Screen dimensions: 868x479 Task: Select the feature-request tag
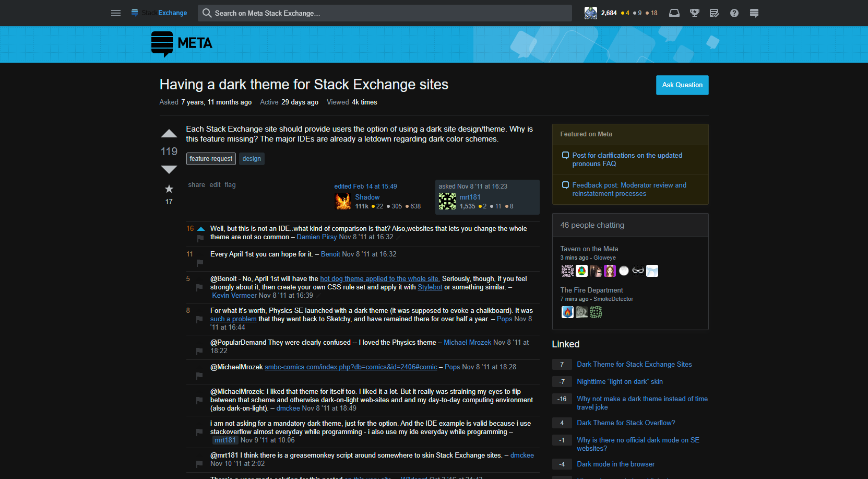pos(211,159)
